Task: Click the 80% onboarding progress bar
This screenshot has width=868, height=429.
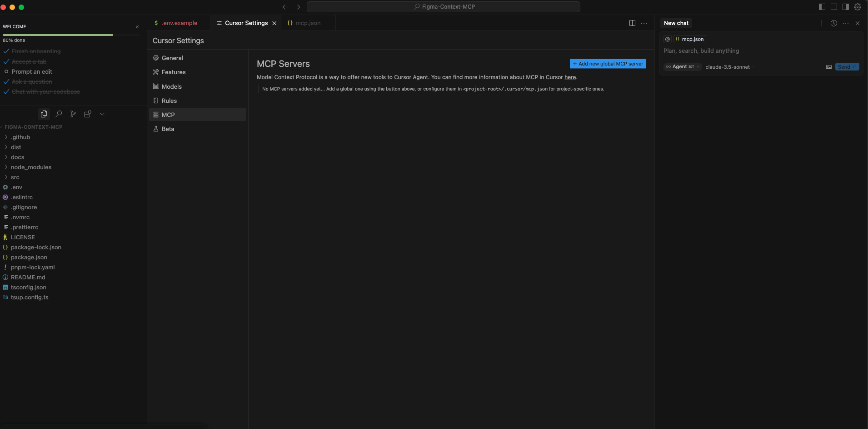Action: (x=71, y=35)
